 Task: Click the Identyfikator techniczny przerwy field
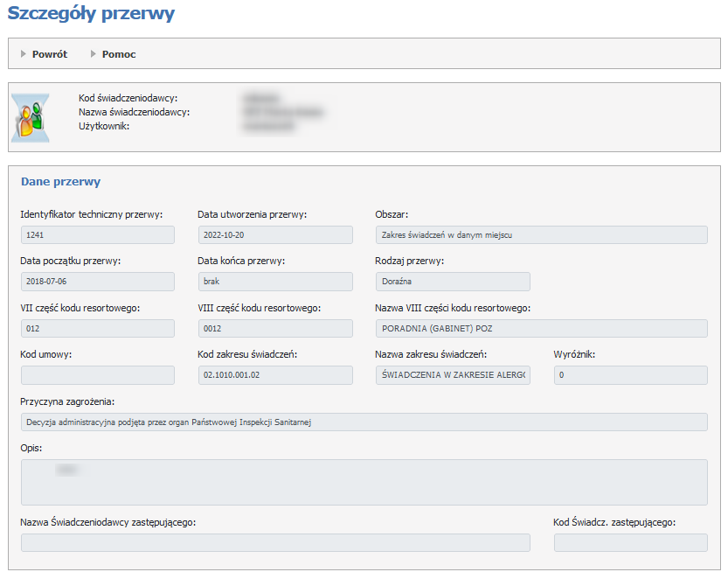coord(97,234)
